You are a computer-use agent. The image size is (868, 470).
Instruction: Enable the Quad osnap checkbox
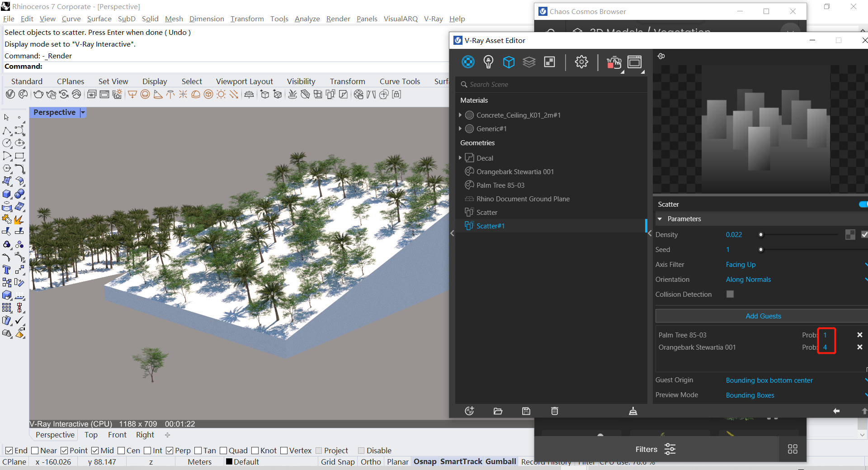[x=223, y=451]
